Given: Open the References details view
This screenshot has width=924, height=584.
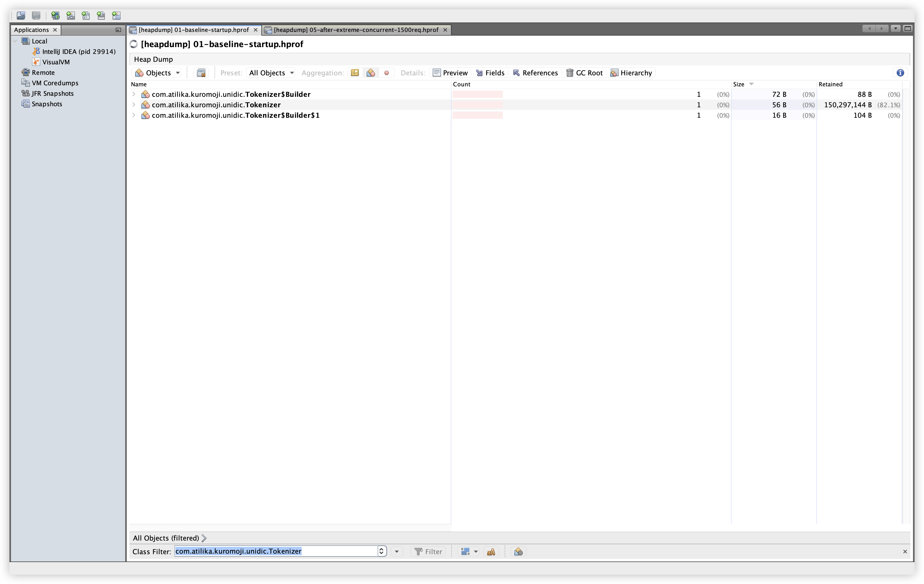Looking at the screenshot, I should tap(535, 73).
